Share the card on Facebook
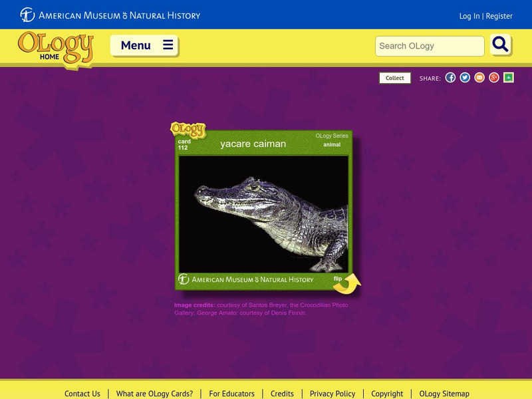This screenshot has height=399, width=532. click(x=452, y=77)
